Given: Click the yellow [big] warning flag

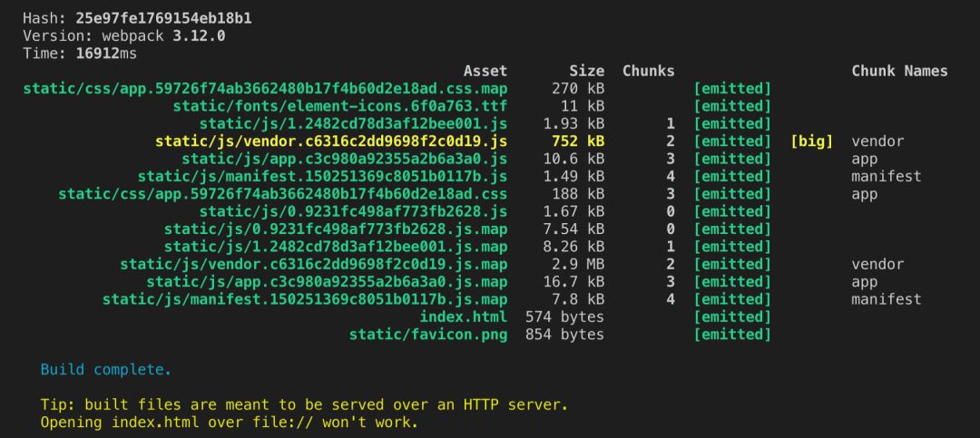Looking at the screenshot, I should tap(811, 141).
